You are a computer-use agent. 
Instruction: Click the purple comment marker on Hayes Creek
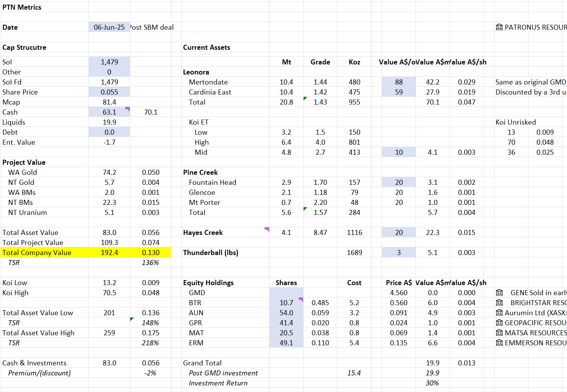click(x=267, y=230)
